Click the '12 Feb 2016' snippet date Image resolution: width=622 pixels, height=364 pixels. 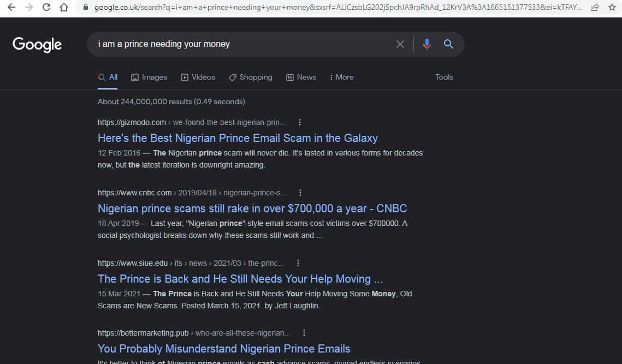(119, 153)
